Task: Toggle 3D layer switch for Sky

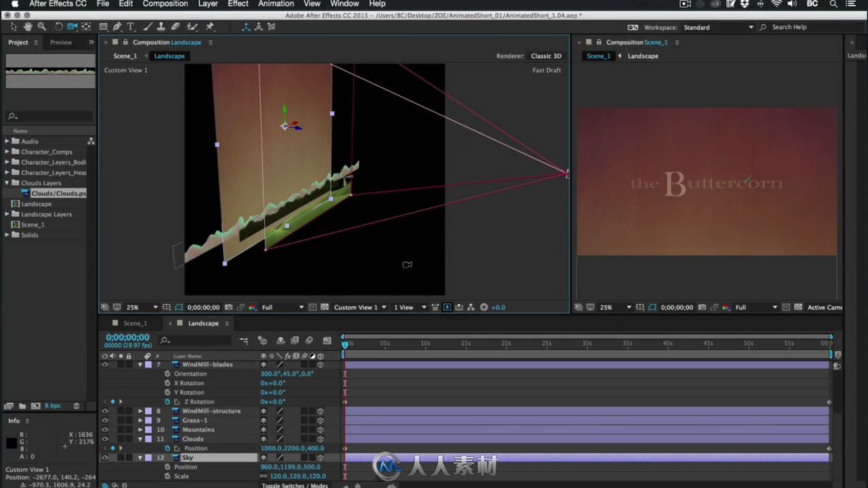Action: [320, 457]
